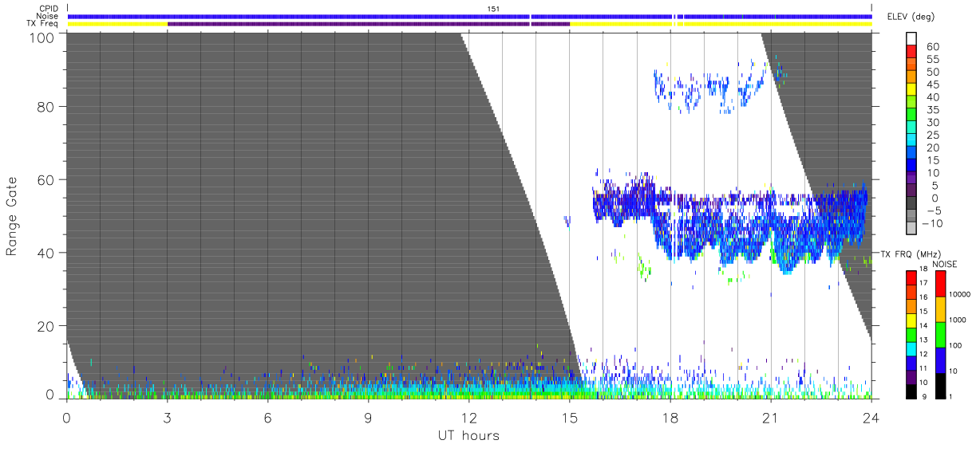Click the "45" elevation colorbar label
The width and height of the screenshot is (980, 452).
click(x=931, y=85)
